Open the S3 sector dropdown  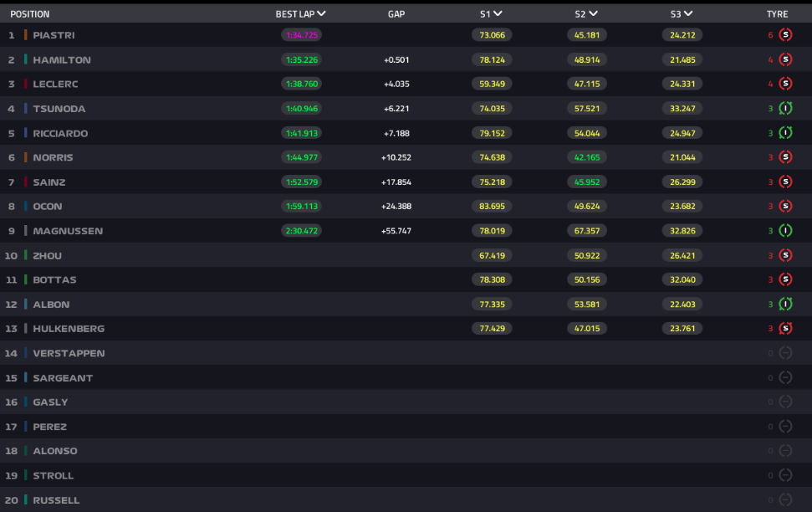click(687, 14)
